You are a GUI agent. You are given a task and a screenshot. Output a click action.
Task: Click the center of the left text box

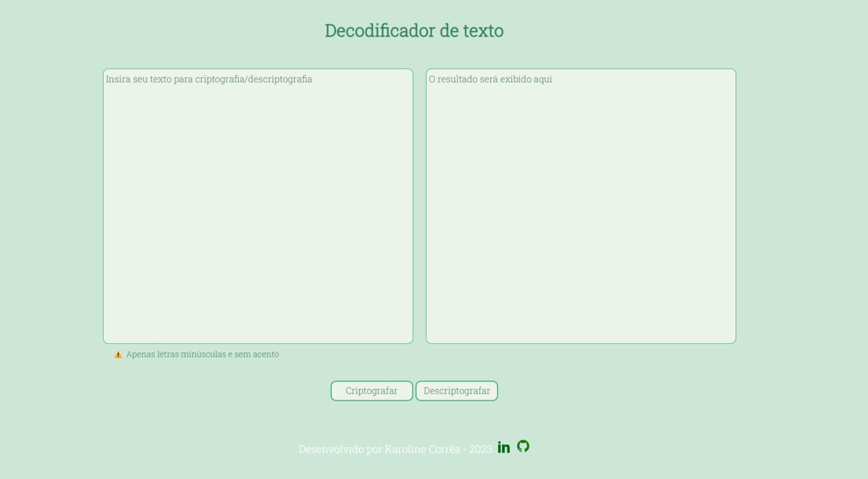pyautogui.click(x=258, y=206)
